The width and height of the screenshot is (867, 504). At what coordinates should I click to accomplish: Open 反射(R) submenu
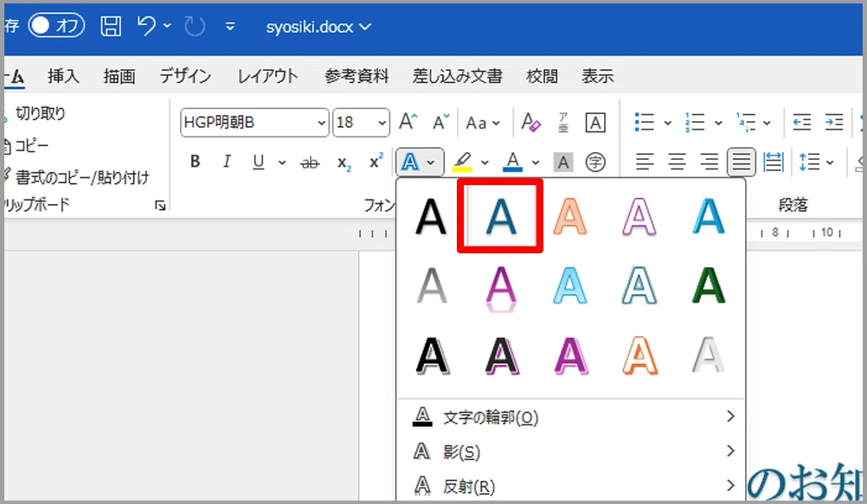(571, 487)
